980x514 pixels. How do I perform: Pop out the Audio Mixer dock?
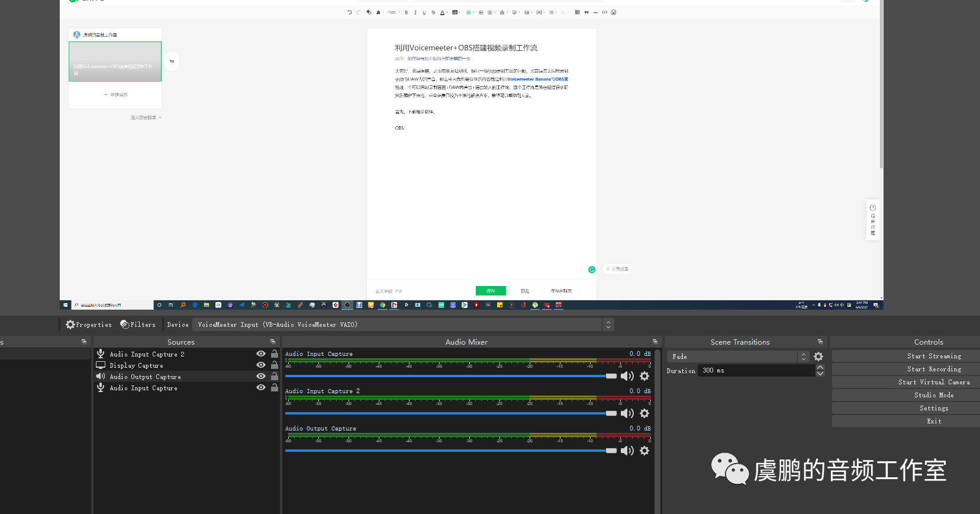655,342
